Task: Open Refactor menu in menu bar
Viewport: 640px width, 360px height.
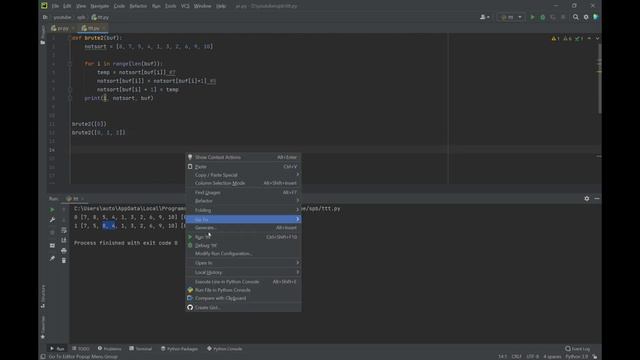Action: pos(138,6)
